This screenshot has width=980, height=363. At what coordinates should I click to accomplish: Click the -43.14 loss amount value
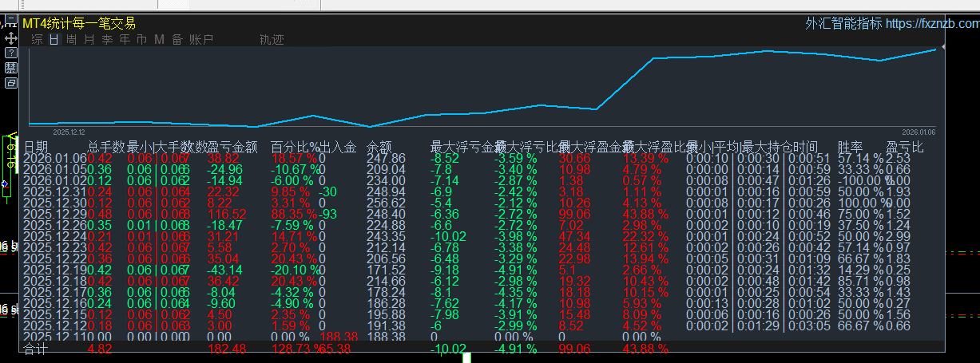tap(224, 270)
